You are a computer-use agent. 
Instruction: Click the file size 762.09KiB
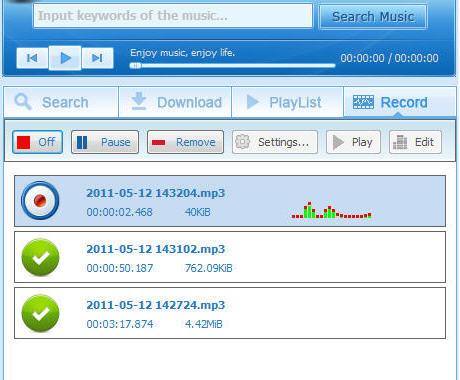(209, 268)
